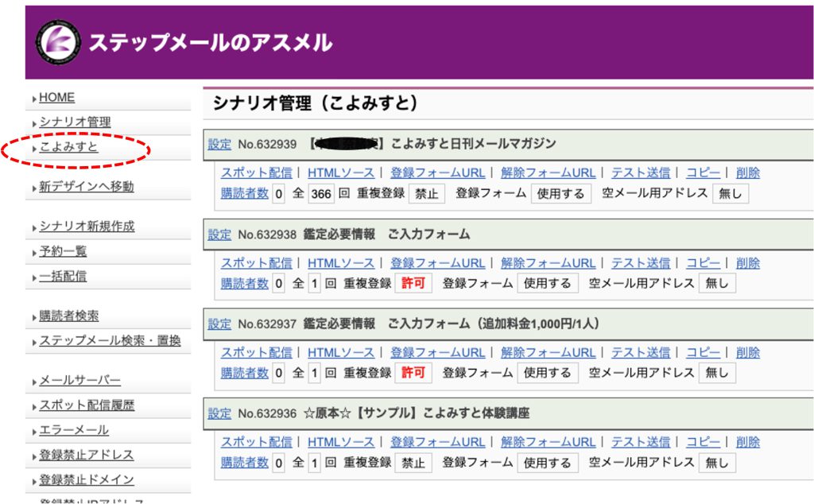Screen dimensions: 814x504
Task: Open 解除フォームURL for No.632938 scenario
Action: tap(548, 263)
